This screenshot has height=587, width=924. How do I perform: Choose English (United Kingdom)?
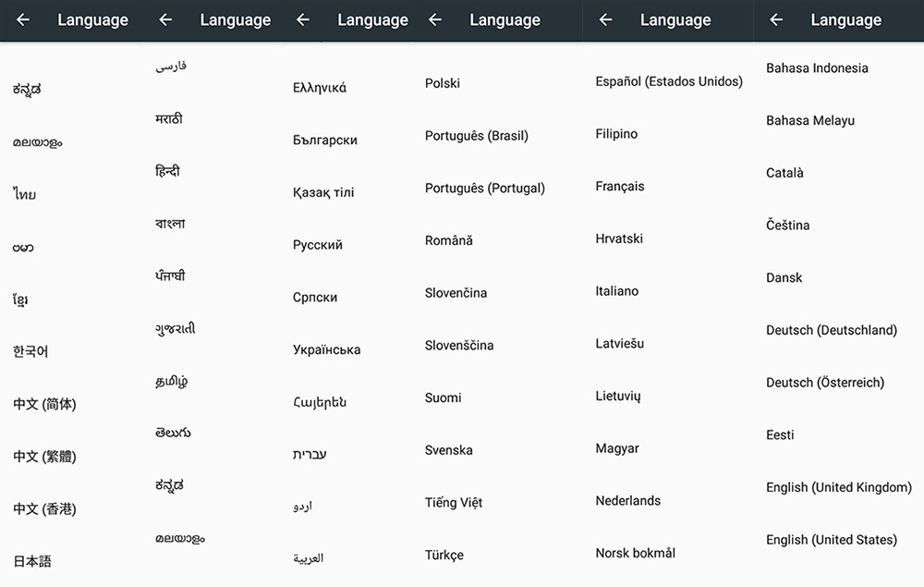pyautogui.click(x=838, y=487)
